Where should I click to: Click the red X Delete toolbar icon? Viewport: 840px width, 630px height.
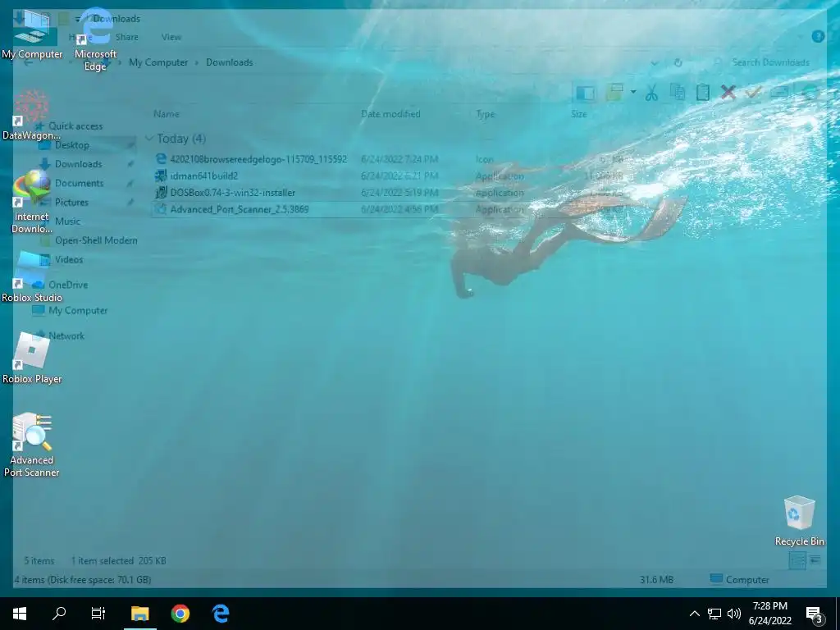click(728, 93)
